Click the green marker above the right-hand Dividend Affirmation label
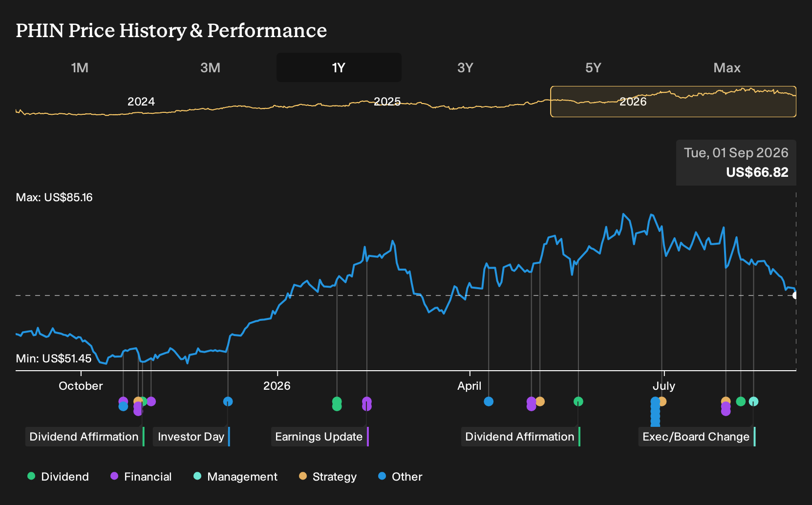Screen dimensions: 812x505 (578, 401)
